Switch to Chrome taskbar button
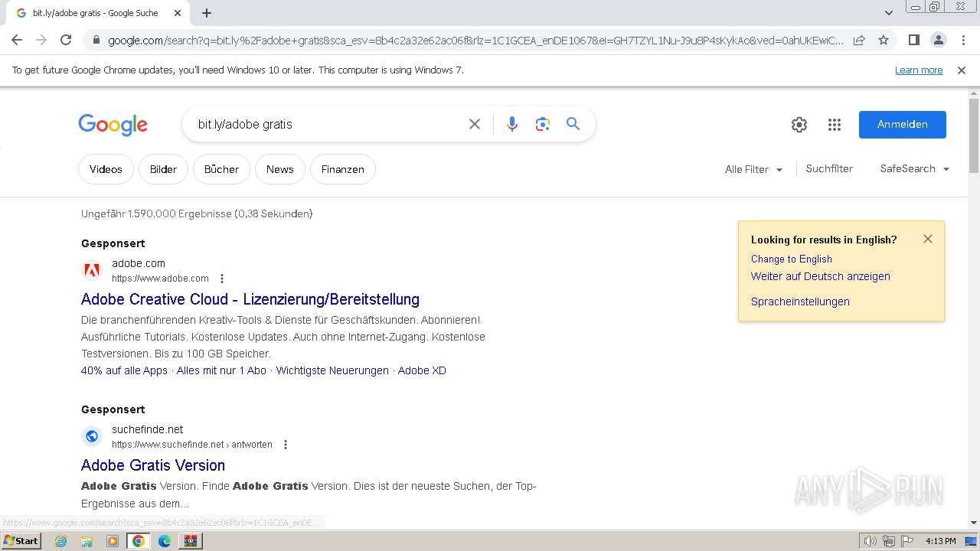This screenshot has width=980, height=551. point(139,541)
